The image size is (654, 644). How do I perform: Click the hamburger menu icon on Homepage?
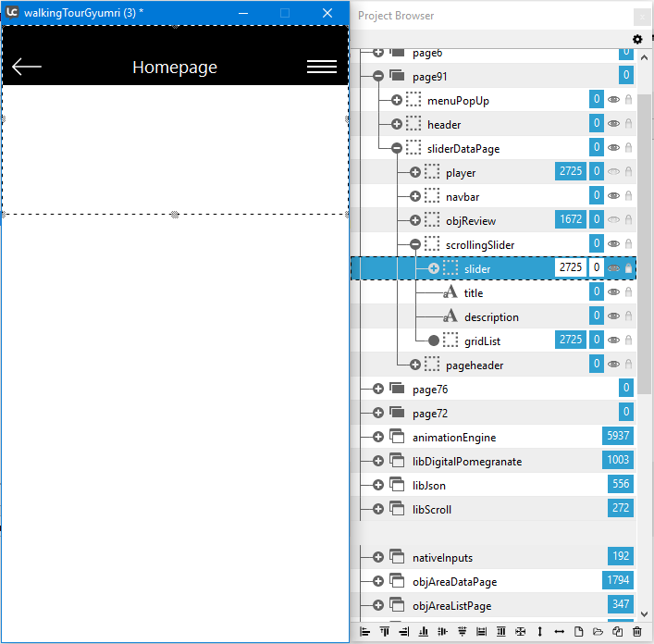[321, 67]
